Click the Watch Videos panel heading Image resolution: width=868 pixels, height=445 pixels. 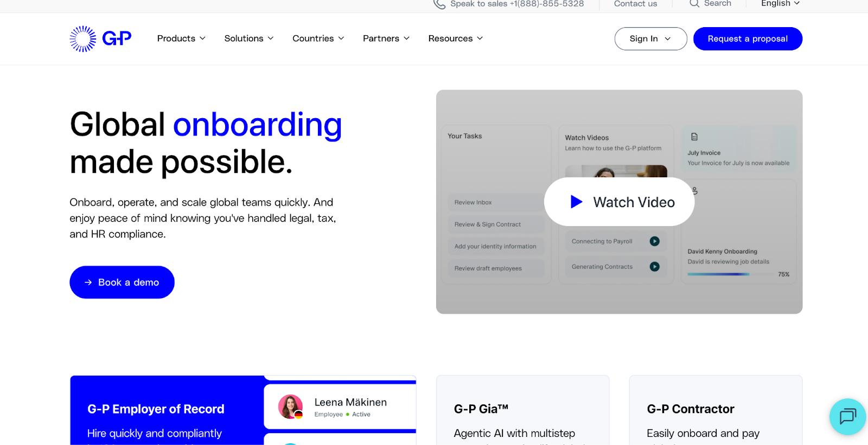587,138
